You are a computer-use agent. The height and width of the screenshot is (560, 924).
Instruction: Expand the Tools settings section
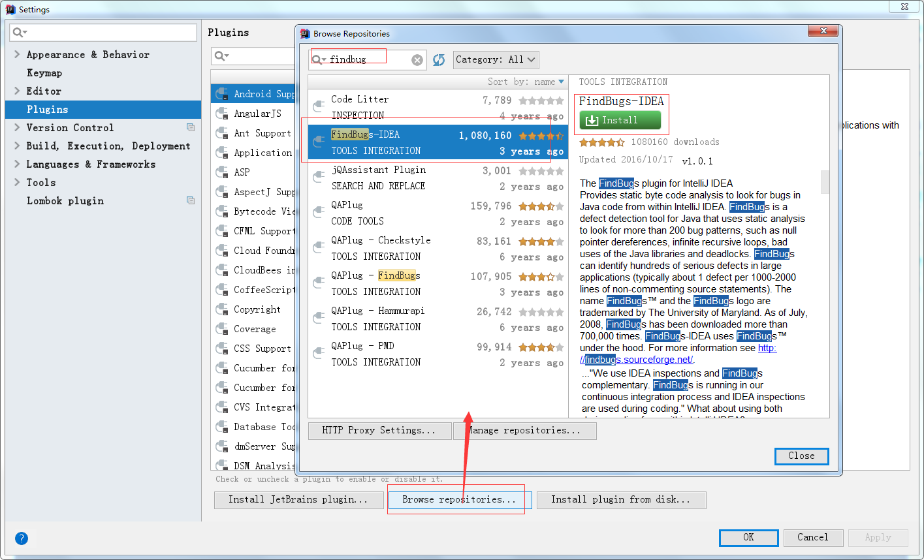click(x=17, y=182)
